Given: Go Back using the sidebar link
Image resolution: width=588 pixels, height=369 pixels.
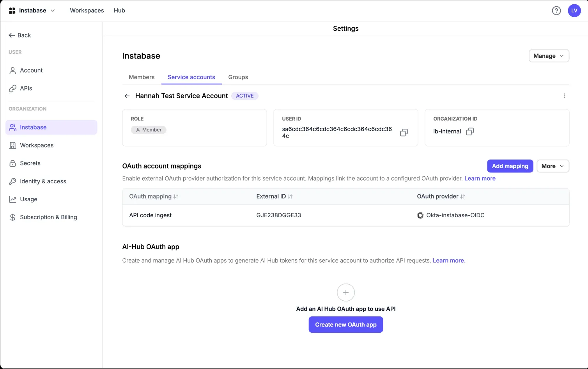Looking at the screenshot, I should click(x=20, y=35).
